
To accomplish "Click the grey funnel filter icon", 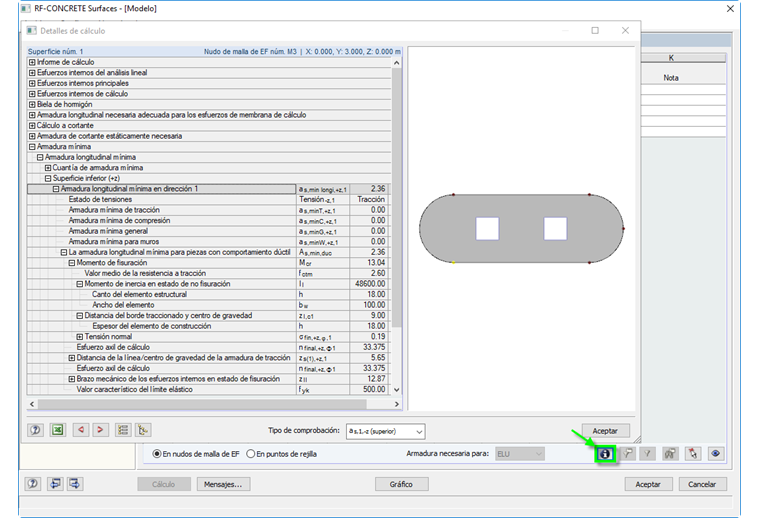I will (x=647, y=454).
